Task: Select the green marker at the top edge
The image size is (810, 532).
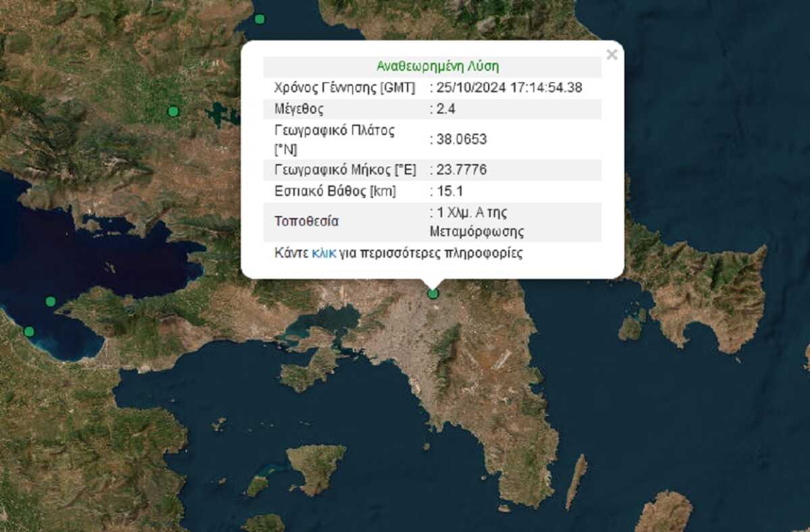Action: click(x=260, y=19)
